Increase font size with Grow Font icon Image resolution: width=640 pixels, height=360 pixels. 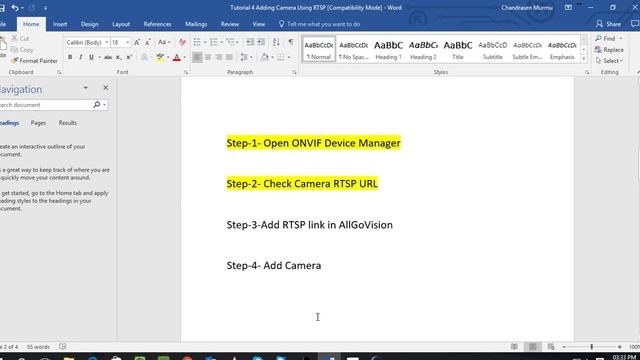(x=137, y=42)
